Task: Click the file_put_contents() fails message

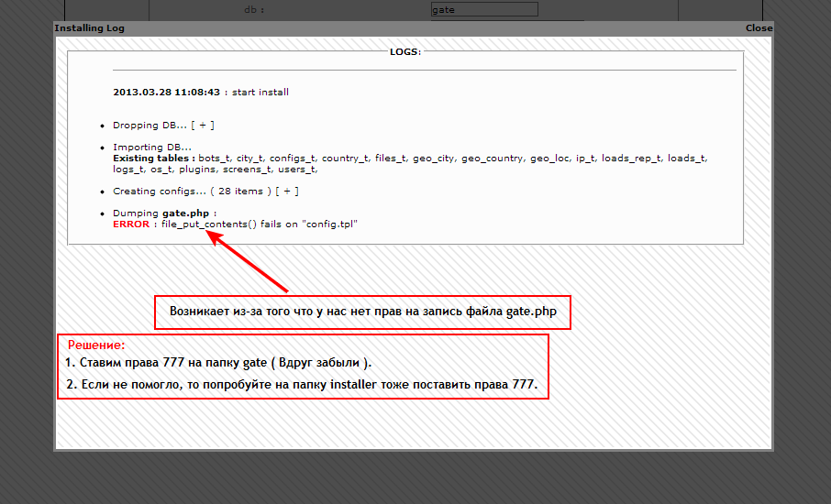Action: (259, 225)
